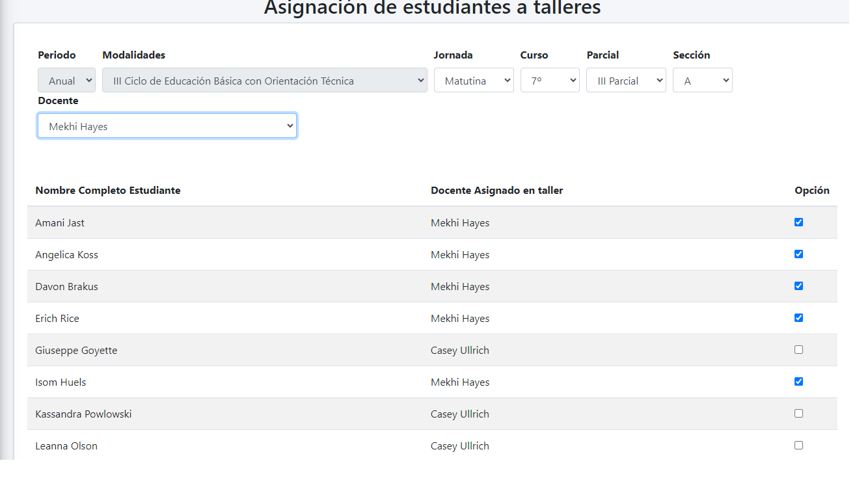
Task: Click Mekhi Hayes in Erich Rice row
Action: coord(460,319)
